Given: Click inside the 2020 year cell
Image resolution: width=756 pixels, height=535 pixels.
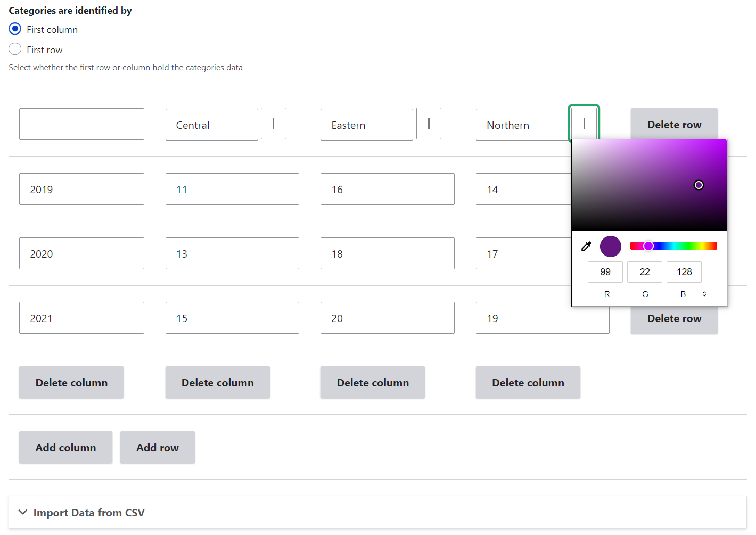Looking at the screenshot, I should [81, 253].
